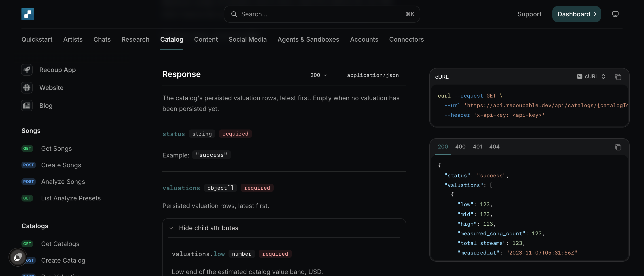
Task: Open the cURL language selector dropdown
Action: [x=591, y=76]
